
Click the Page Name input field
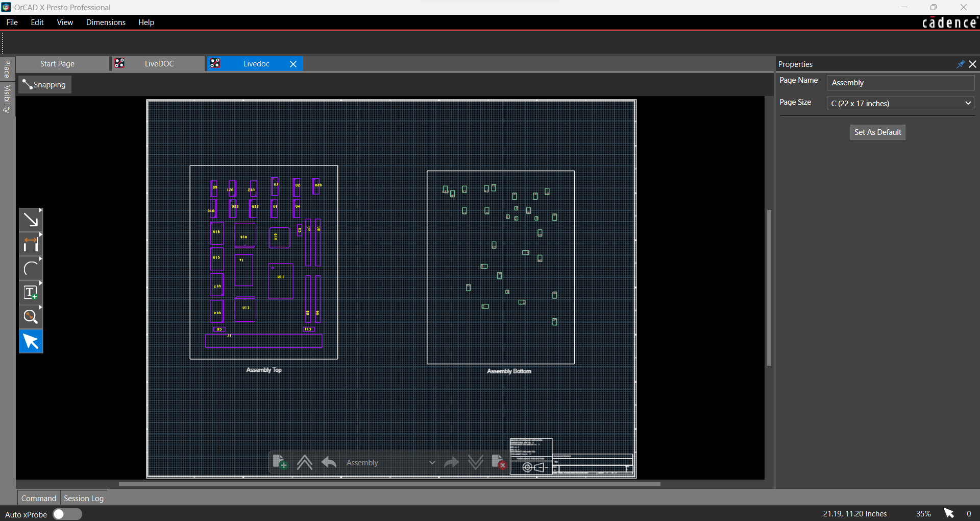pyautogui.click(x=900, y=83)
